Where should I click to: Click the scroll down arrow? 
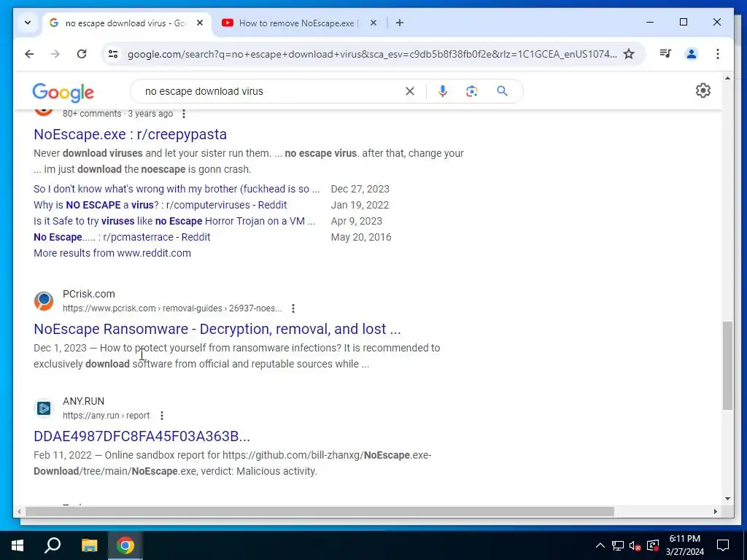[x=727, y=499]
